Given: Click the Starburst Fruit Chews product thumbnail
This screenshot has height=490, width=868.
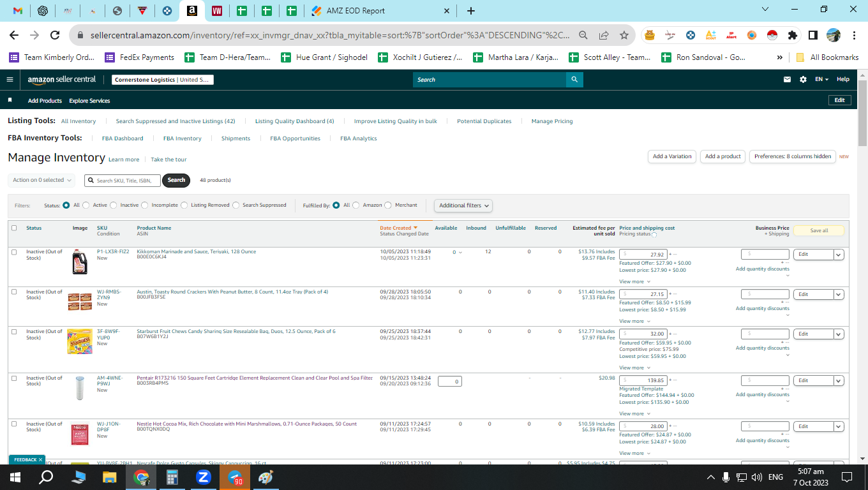Looking at the screenshot, I should pyautogui.click(x=80, y=341).
